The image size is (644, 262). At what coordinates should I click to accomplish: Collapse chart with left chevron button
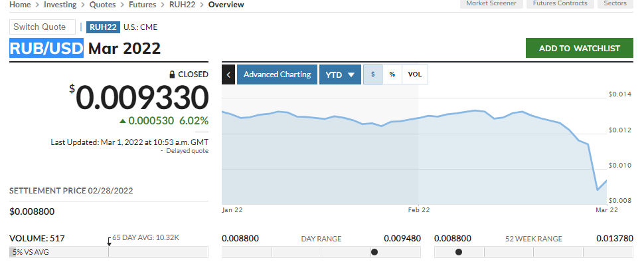coord(228,75)
